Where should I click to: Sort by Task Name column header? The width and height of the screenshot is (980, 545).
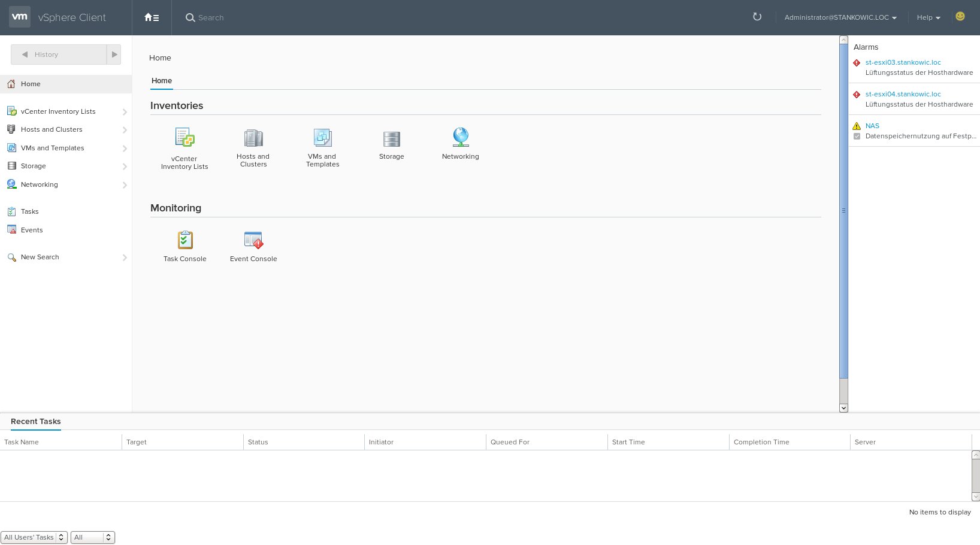61,442
